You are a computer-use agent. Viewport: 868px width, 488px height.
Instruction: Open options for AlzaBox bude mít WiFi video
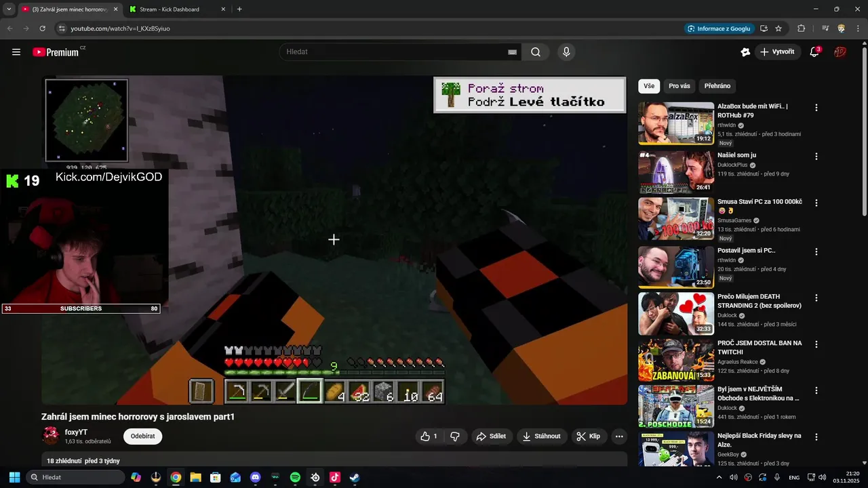[x=816, y=108]
